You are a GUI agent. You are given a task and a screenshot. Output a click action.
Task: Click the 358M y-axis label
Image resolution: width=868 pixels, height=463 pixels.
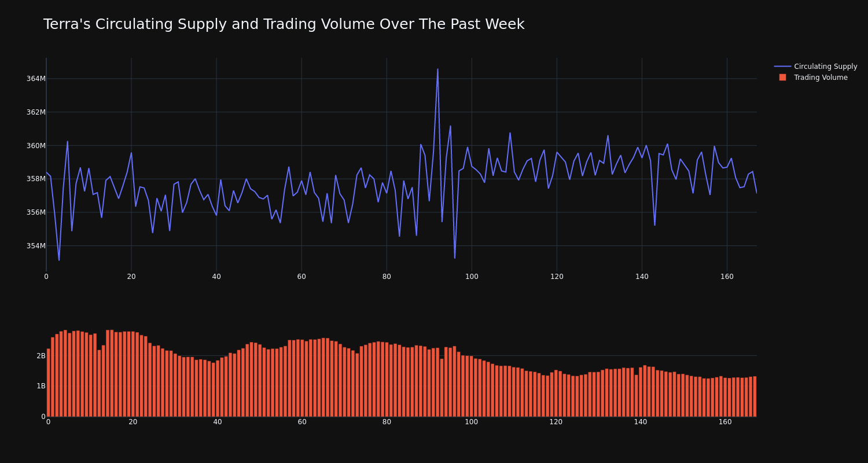coord(36,179)
